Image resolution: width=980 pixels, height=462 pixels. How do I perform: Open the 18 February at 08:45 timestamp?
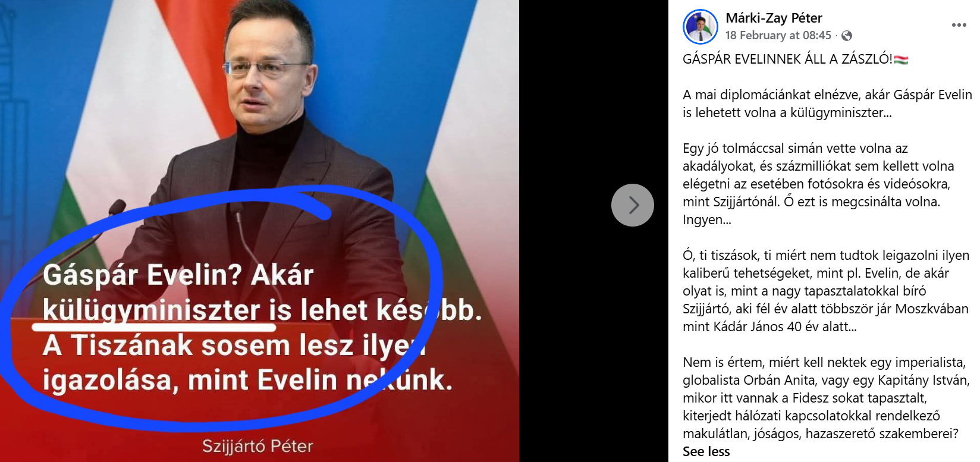pos(778,36)
